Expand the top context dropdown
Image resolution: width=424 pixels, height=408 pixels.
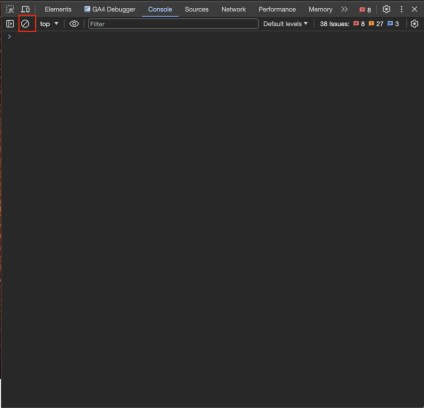pyautogui.click(x=49, y=24)
